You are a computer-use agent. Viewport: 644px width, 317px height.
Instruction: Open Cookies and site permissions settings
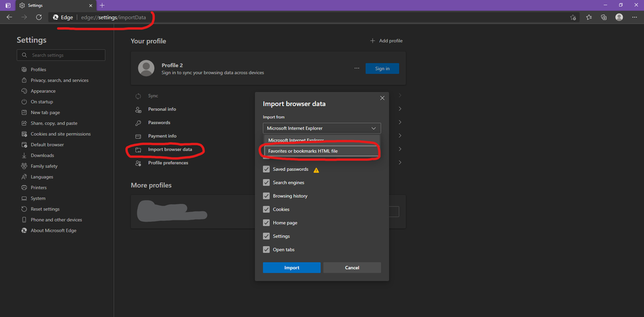click(x=61, y=134)
